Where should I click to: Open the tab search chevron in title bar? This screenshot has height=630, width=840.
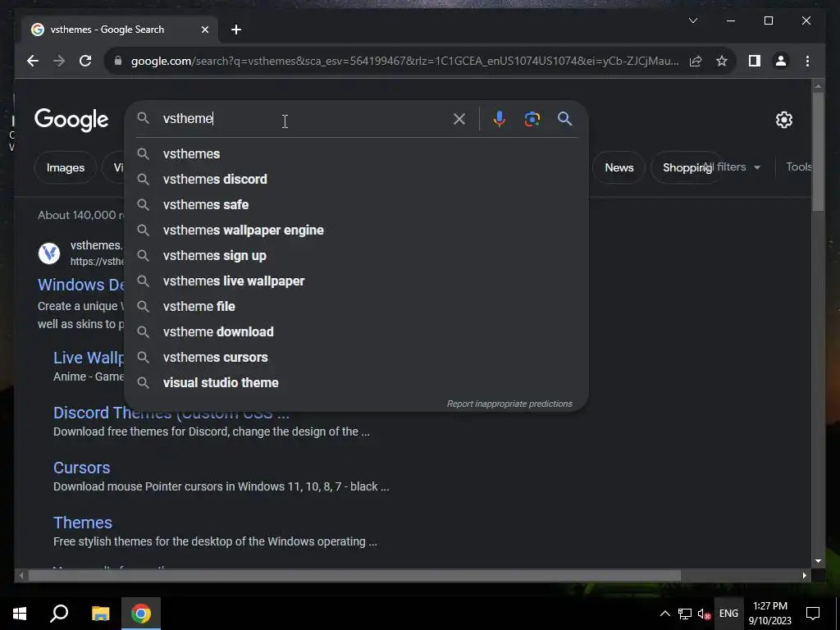pos(692,21)
